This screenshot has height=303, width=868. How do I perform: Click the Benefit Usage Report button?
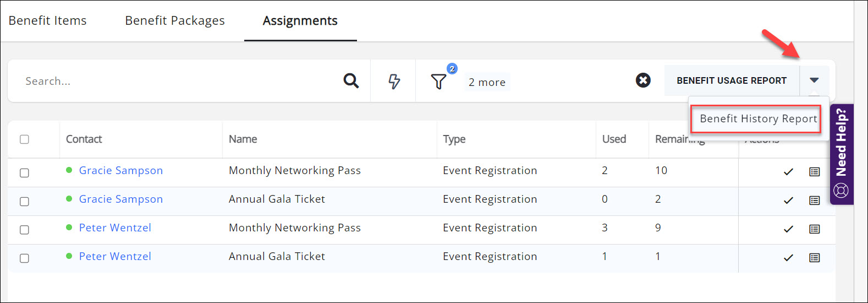pyautogui.click(x=731, y=80)
